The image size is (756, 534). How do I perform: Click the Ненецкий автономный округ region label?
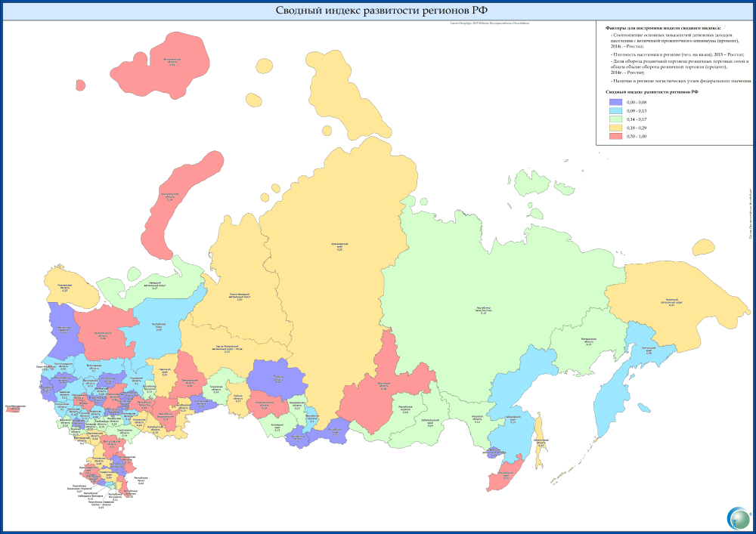coord(155,287)
